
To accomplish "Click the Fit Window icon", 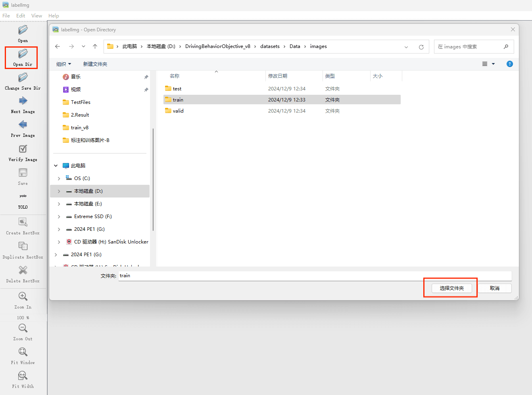I will 23,352.
